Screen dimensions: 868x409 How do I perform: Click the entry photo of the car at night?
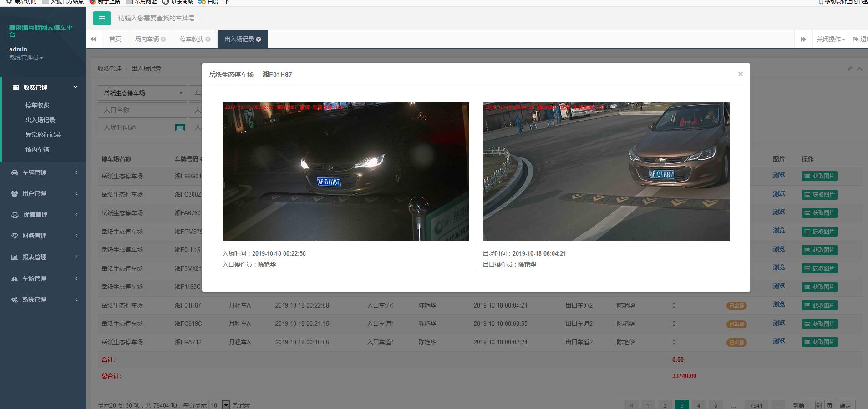pyautogui.click(x=345, y=172)
